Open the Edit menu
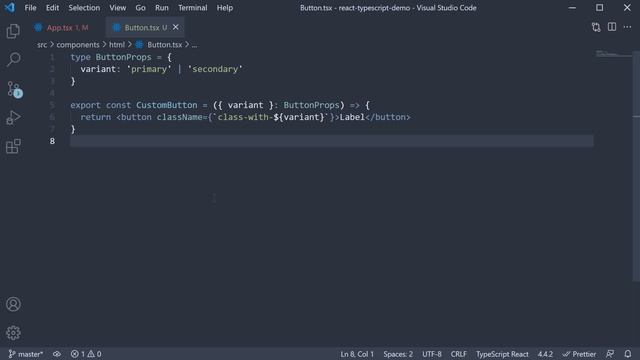 (x=52, y=8)
